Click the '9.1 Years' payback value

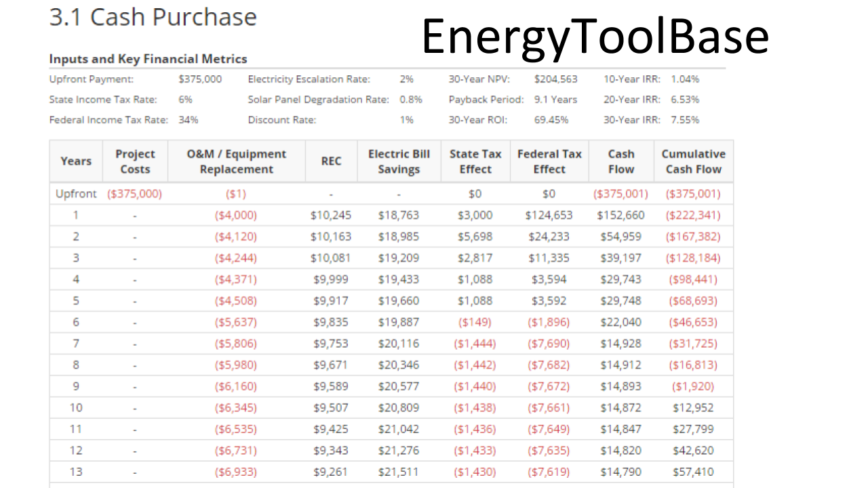(556, 99)
